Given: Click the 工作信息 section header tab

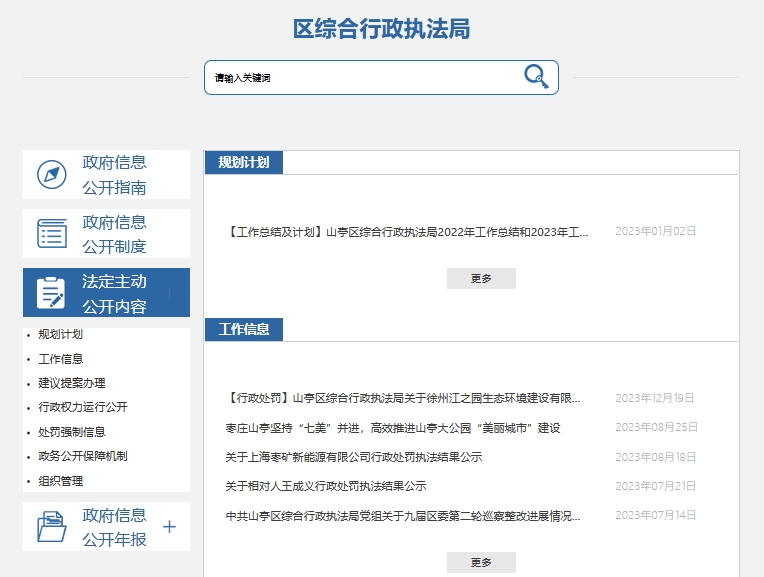Looking at the screenshot, I should pyautogui.click(x=244, y=329).
